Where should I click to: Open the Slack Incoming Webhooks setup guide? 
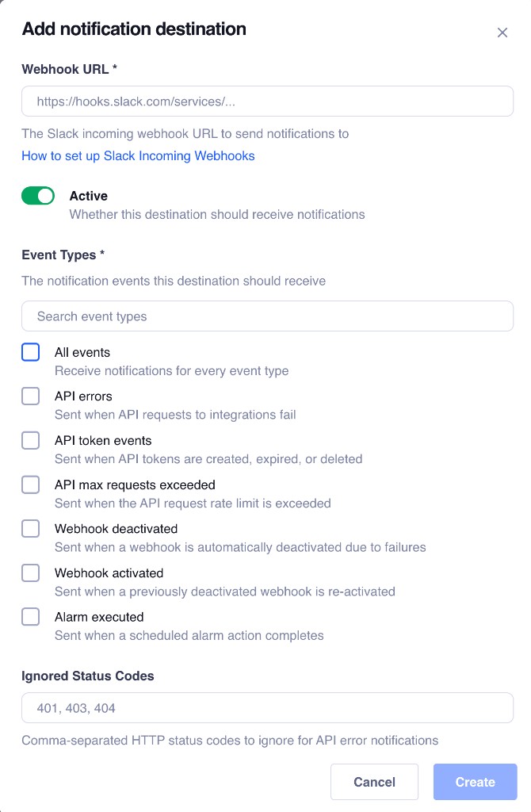138,155
